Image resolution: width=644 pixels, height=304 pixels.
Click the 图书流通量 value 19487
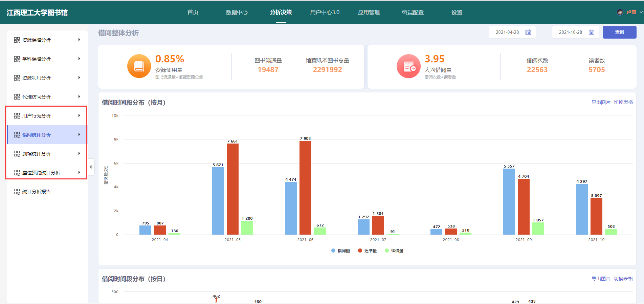pyautogui.click(x=268, y=70)
